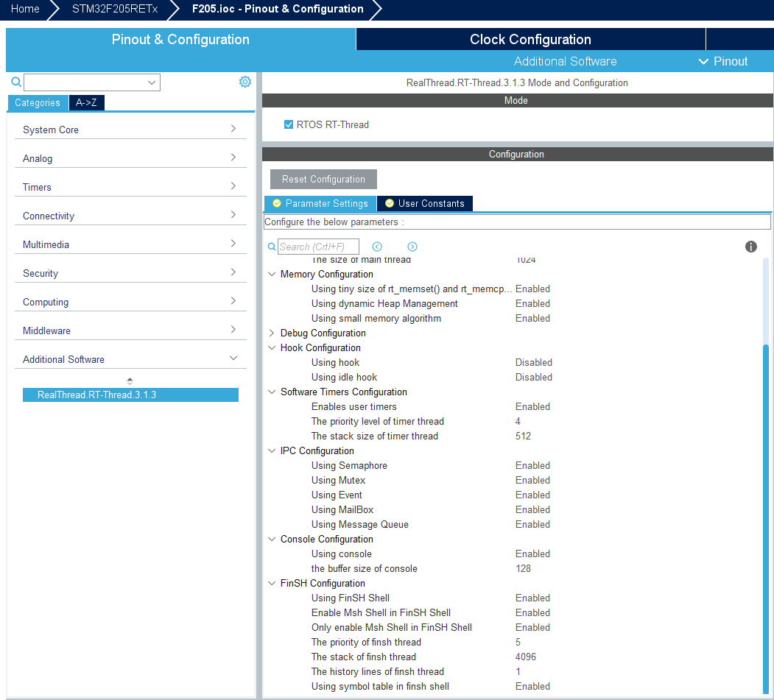Select 'Using Semaphore' parameter
This screenshot has height=700, width=774.
tap(349, 466)
